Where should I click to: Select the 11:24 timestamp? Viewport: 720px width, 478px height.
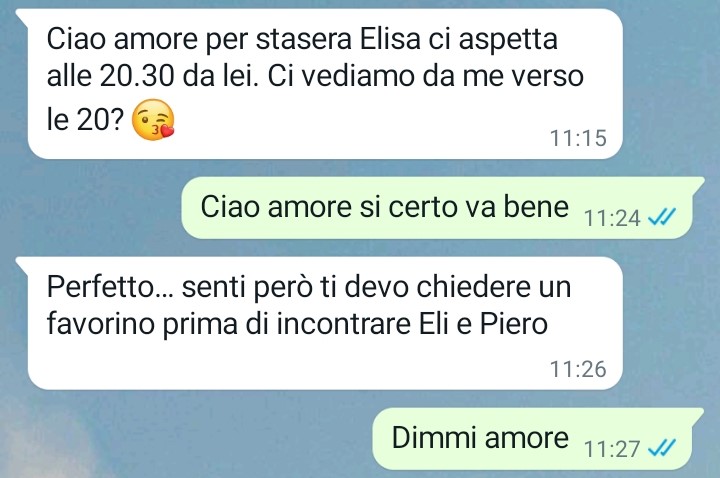[x=612, y=218]
